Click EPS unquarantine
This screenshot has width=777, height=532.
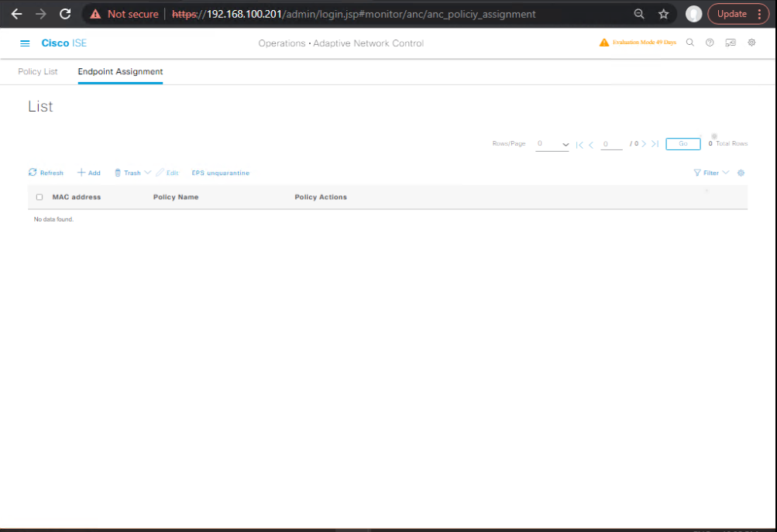[221, 173]
